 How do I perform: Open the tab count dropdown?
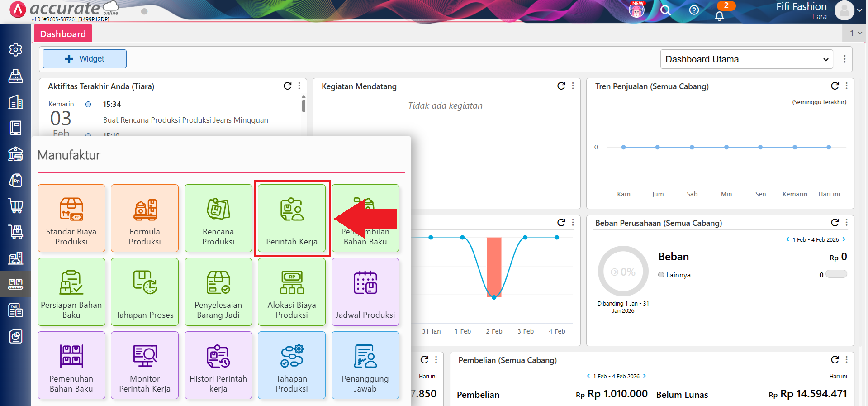tap(855, 33)
